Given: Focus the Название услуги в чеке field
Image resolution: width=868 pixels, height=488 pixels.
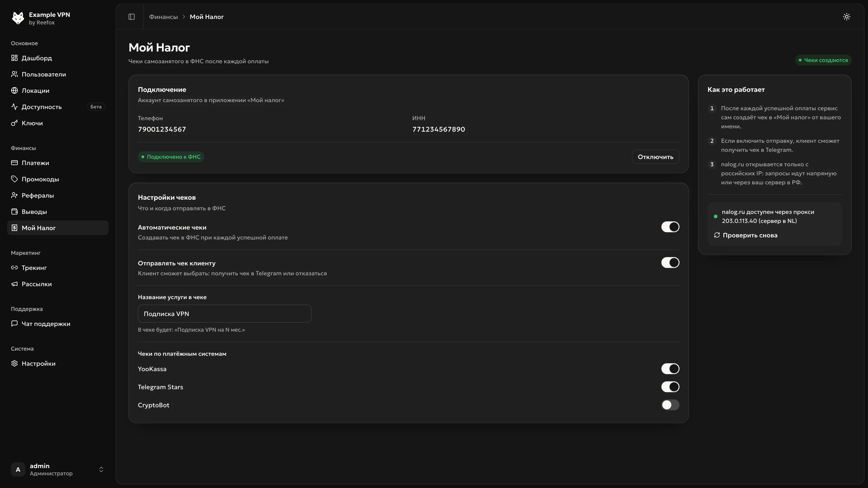Looking at the screenshot, I should (x=225, y=314).
